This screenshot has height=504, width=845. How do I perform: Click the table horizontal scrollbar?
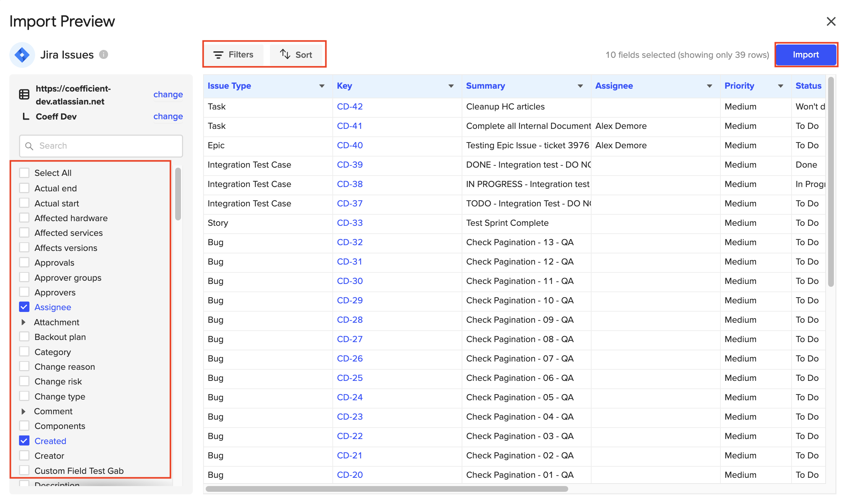point(387,489)
